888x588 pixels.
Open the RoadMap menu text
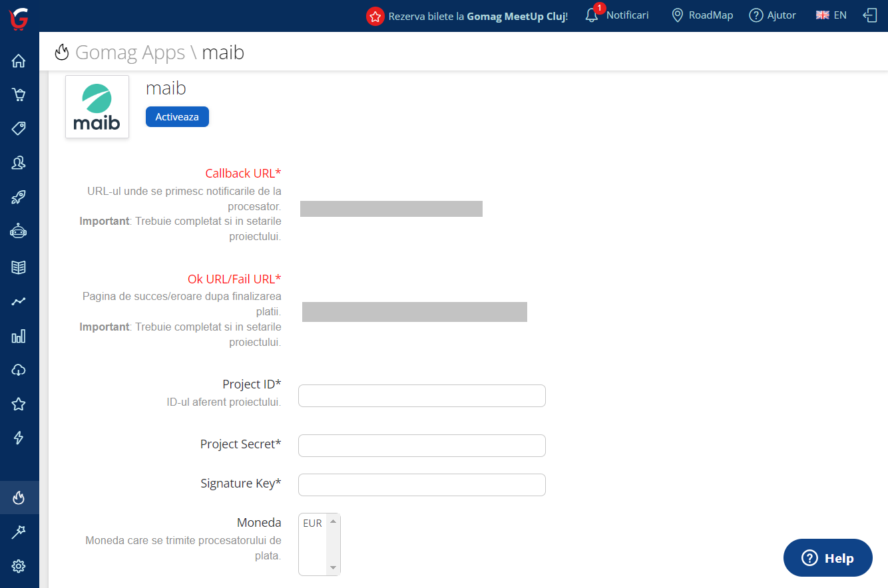pos(711,15)
